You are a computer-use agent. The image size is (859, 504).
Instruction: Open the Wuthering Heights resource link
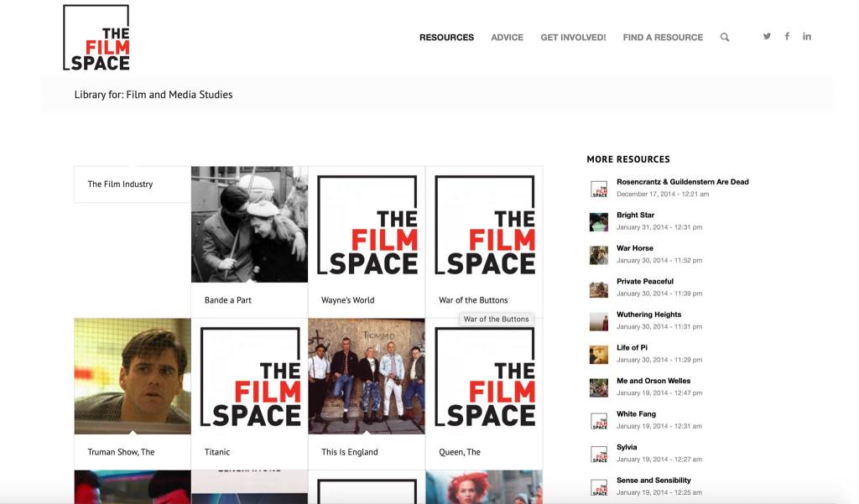click(648, 314)
